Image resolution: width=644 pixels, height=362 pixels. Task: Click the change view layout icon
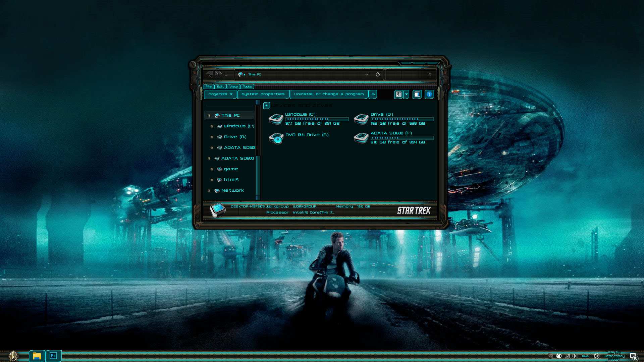point(398,94)
